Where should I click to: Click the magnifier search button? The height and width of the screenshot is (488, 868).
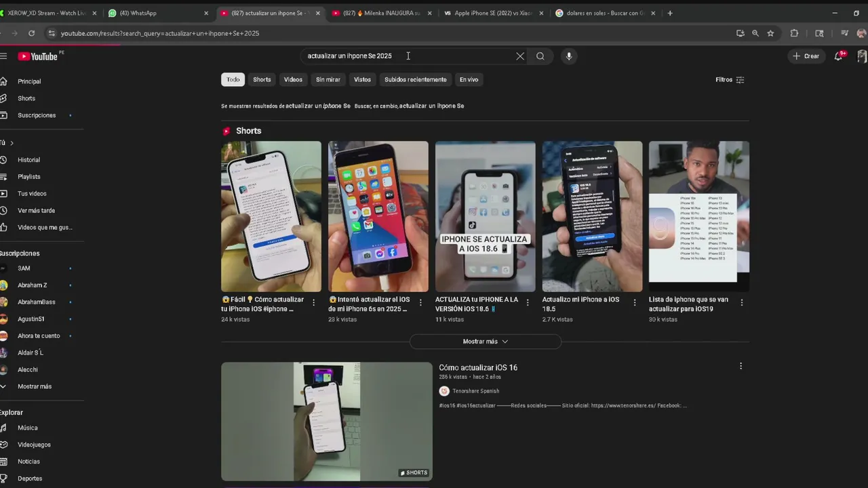tap(540, 56)
